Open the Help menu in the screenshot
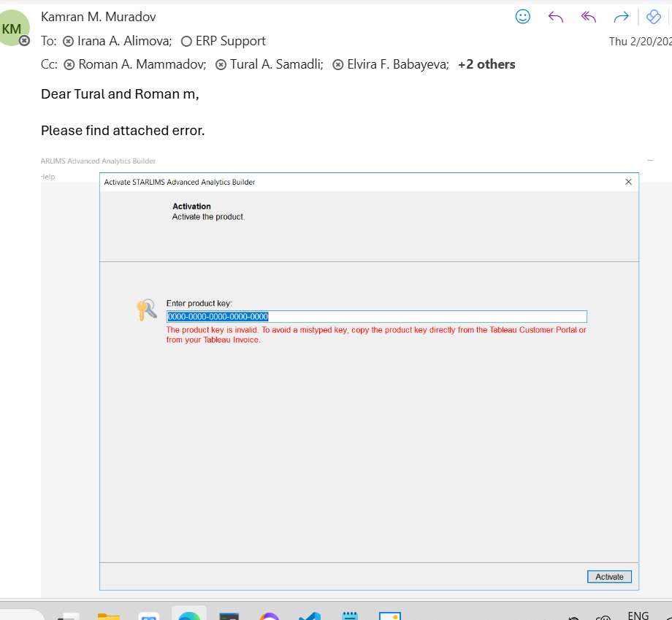The height and width of the screenshot is (620, 672). (48, 177)
